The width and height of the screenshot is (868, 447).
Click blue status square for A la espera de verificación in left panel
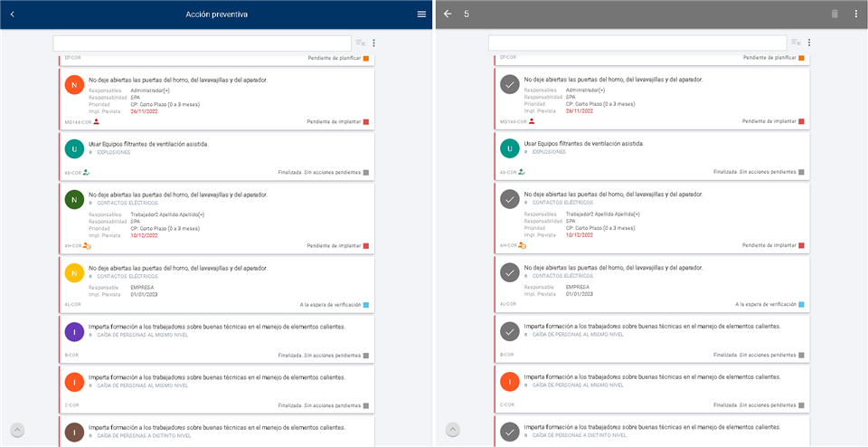point(366,305)
